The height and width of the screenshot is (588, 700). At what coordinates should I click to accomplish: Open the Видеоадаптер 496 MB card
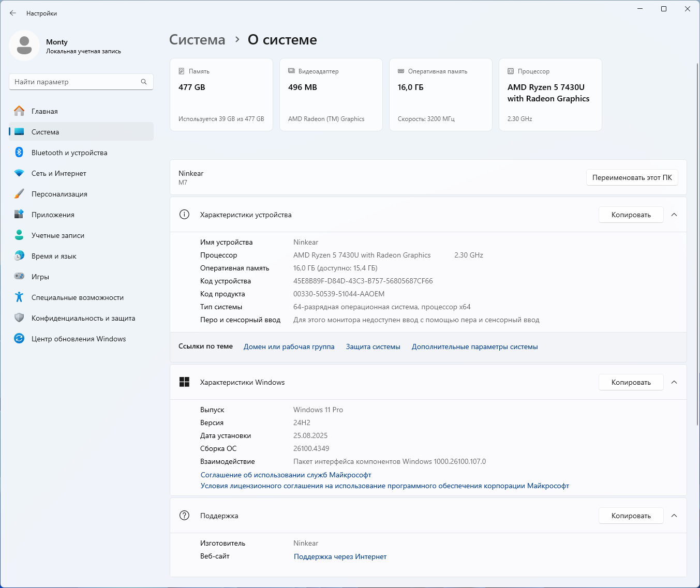[x=331, y=95]
